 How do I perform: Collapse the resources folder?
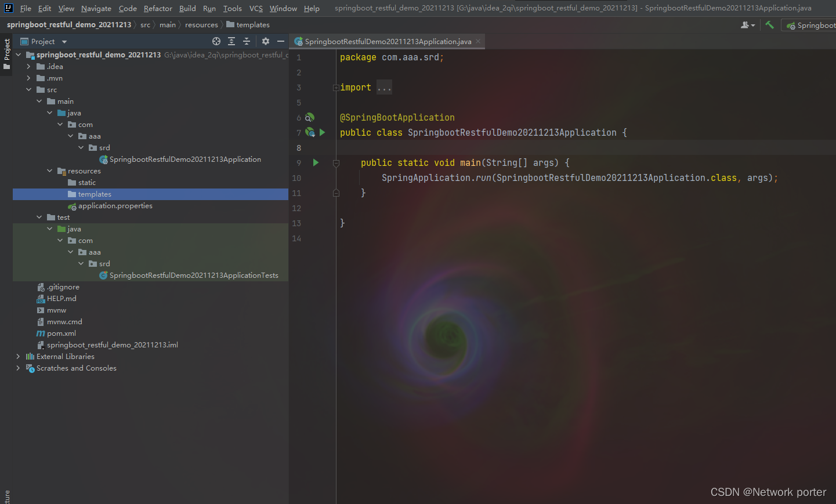[49, 171]
